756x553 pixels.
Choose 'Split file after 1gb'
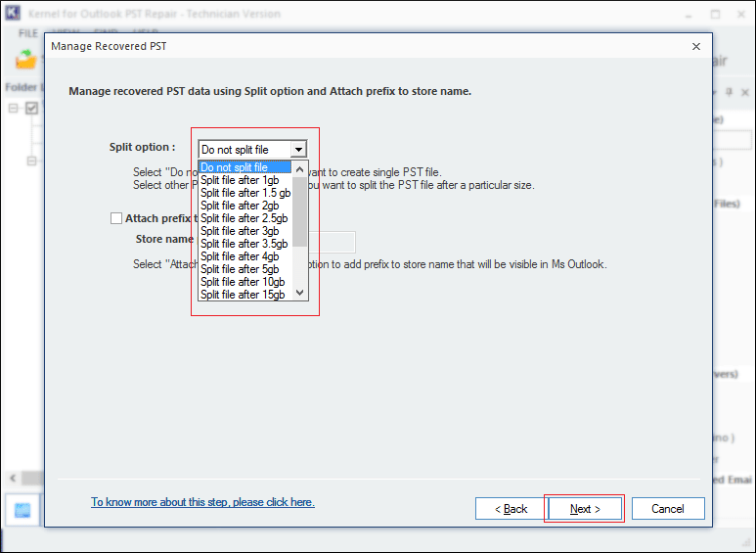point(245,180)
